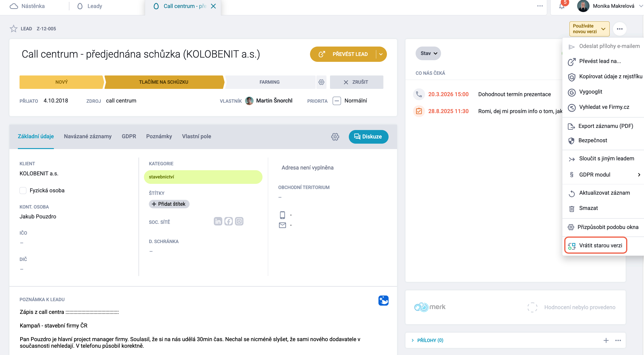Mark the lead with the favorite star

click(x=13, y=29)
